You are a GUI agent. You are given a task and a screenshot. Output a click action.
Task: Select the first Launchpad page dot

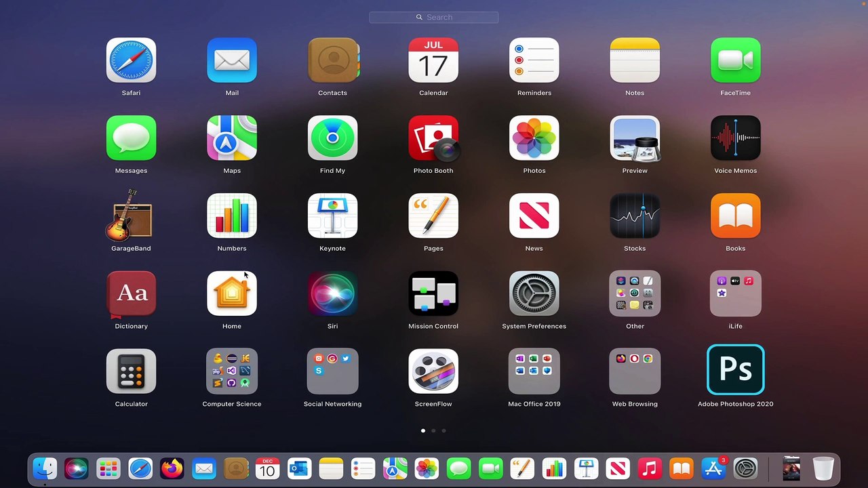tap(423, 430)
